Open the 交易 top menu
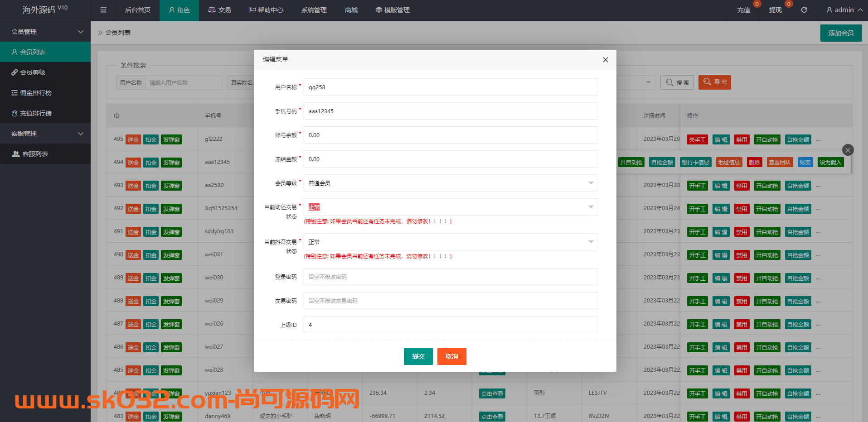The height and width of the screenshot is (422, 868). 219,10
